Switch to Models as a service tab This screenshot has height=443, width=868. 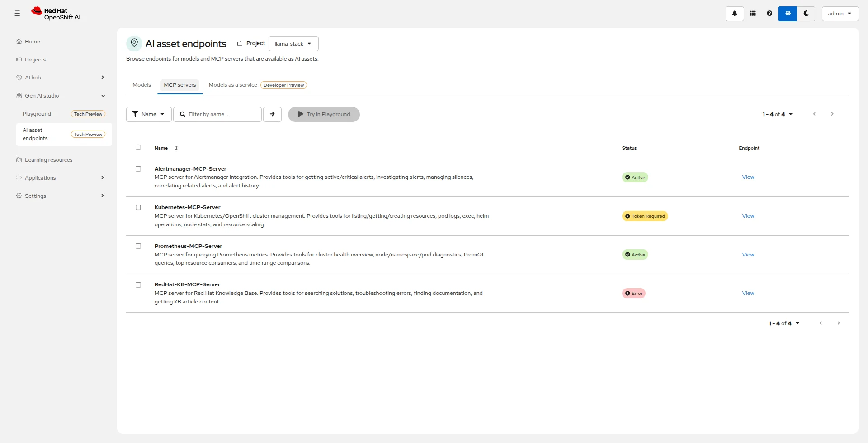233,85
